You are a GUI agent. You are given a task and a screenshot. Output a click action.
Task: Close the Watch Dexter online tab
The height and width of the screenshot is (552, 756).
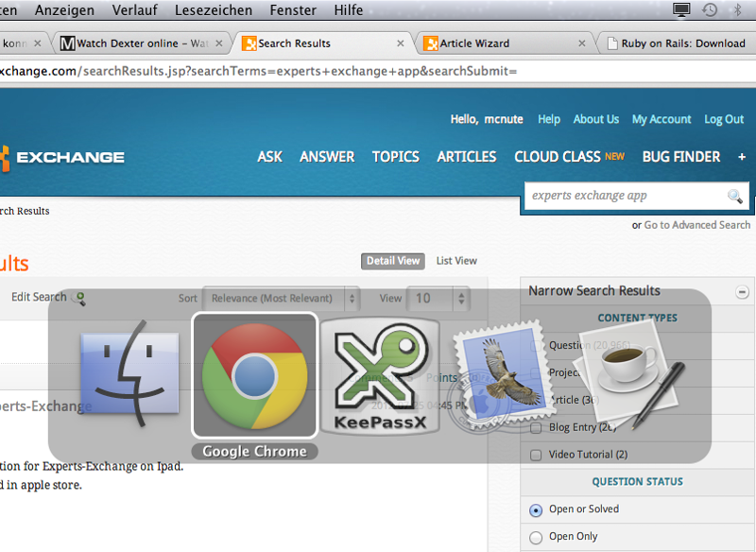tap(219, 43)
